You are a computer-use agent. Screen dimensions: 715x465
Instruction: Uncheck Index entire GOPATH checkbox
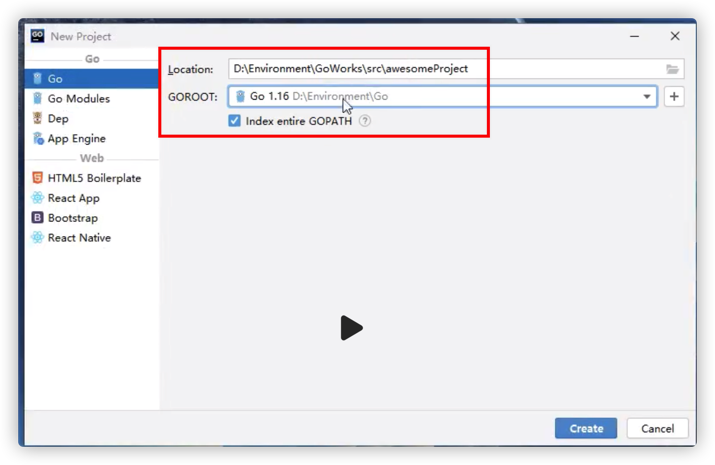[234, 121]
